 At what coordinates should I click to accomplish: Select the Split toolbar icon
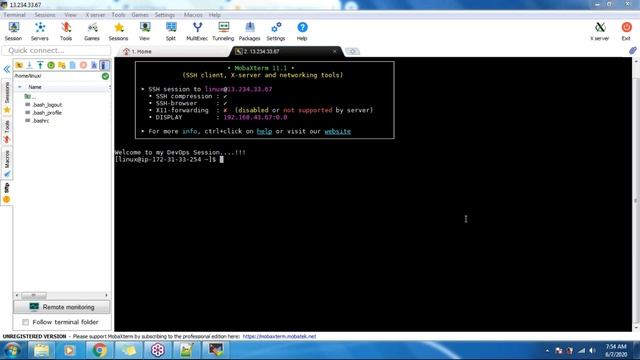(171, 31)
